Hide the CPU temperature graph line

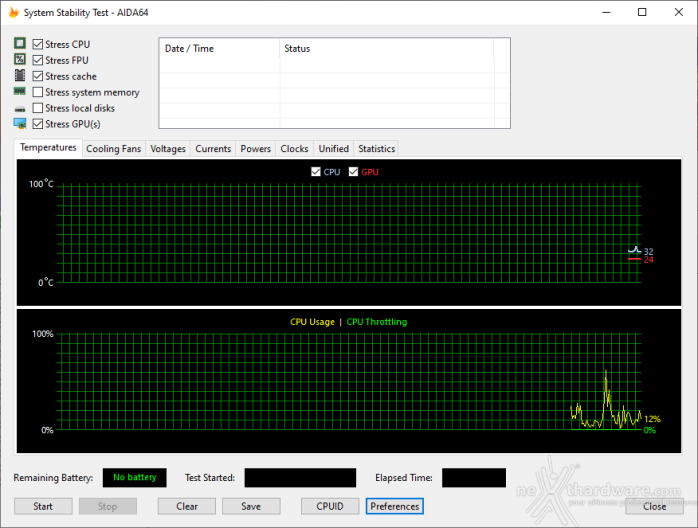[316, 172]
